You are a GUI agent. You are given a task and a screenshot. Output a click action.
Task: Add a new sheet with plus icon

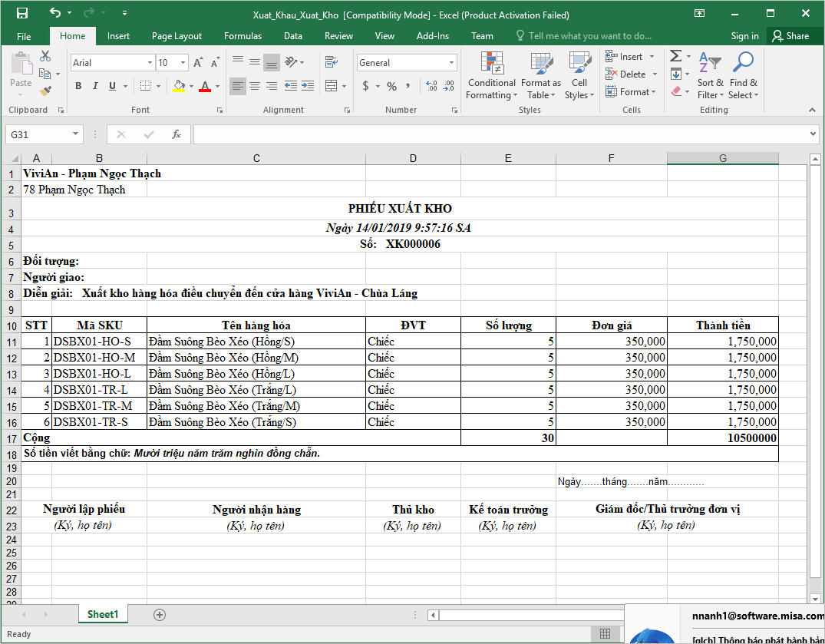tap(160, 614)
